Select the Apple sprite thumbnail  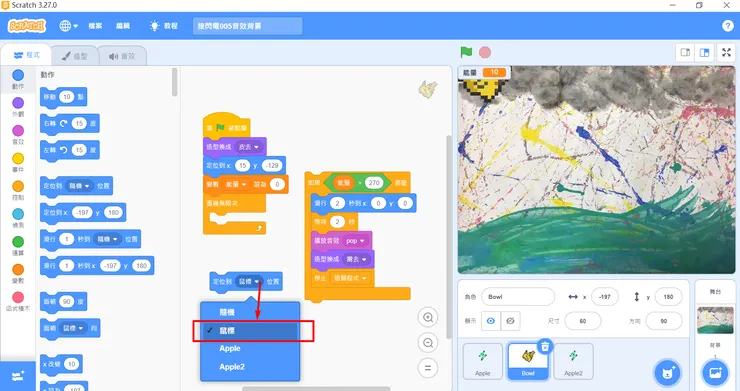tap(482, 361)
